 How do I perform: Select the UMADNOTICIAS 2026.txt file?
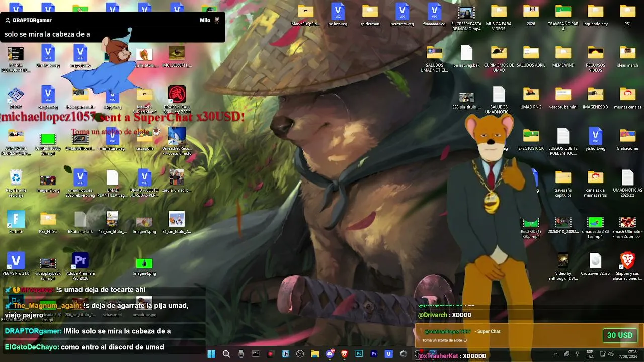(627, 184)
